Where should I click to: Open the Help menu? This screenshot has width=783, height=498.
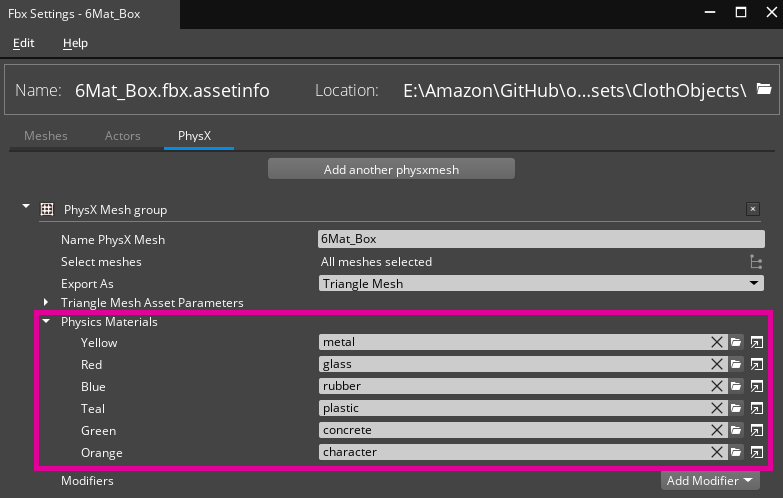coord(75,43)
